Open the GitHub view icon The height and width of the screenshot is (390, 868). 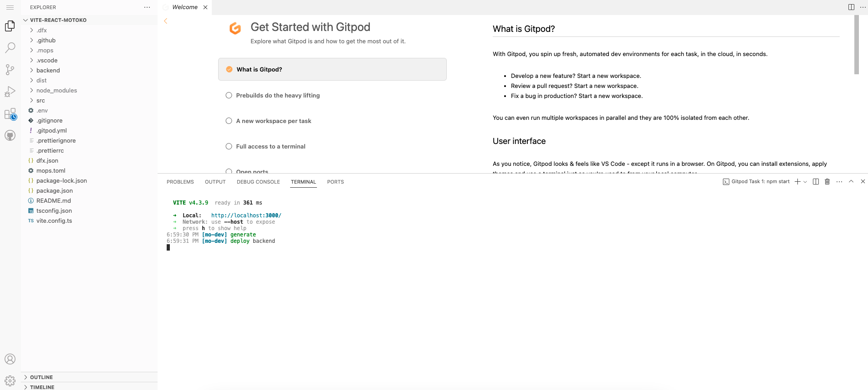[10, 135]
